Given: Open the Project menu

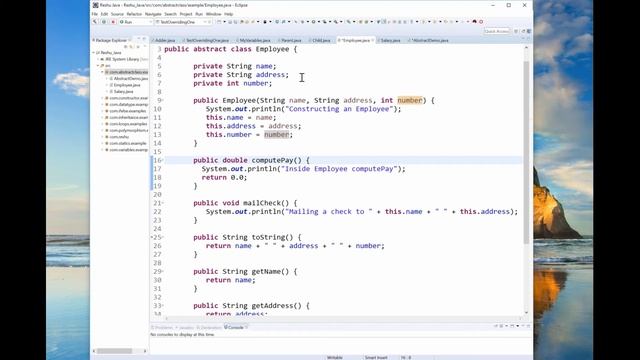Looking at the screenshot, I should click(186, 14).
